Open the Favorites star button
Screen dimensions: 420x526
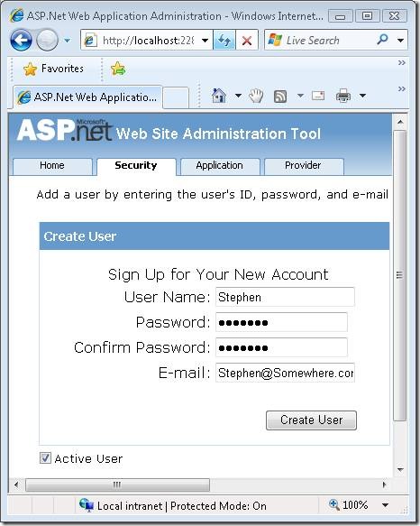tap(54, 69)
